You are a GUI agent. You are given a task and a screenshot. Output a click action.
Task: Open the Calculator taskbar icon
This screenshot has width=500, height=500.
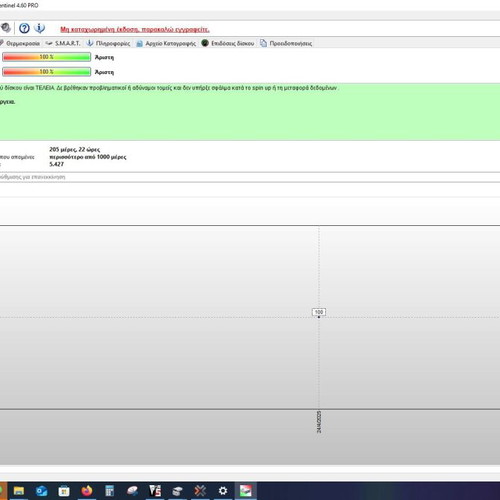109,491
